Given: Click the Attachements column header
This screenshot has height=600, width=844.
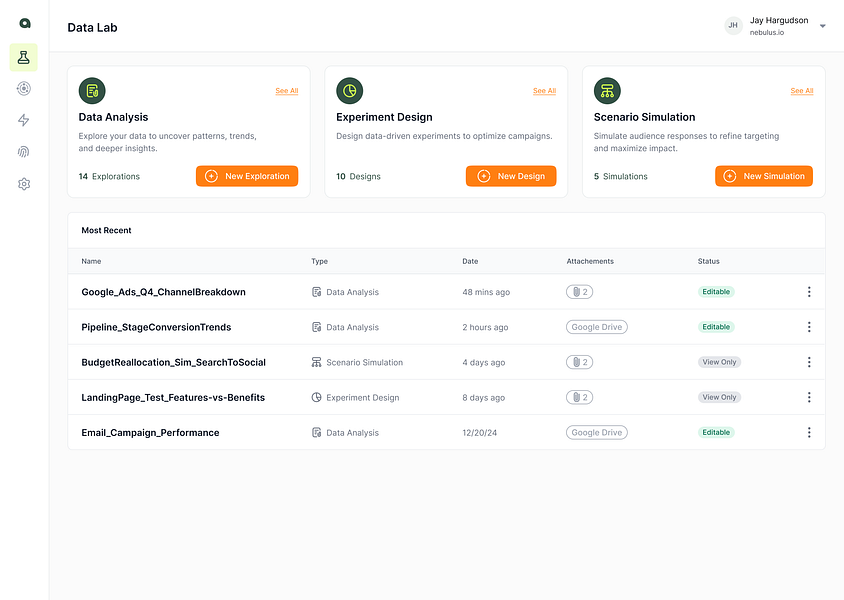Looking at the screenshot, I should (x=590, y=262).
